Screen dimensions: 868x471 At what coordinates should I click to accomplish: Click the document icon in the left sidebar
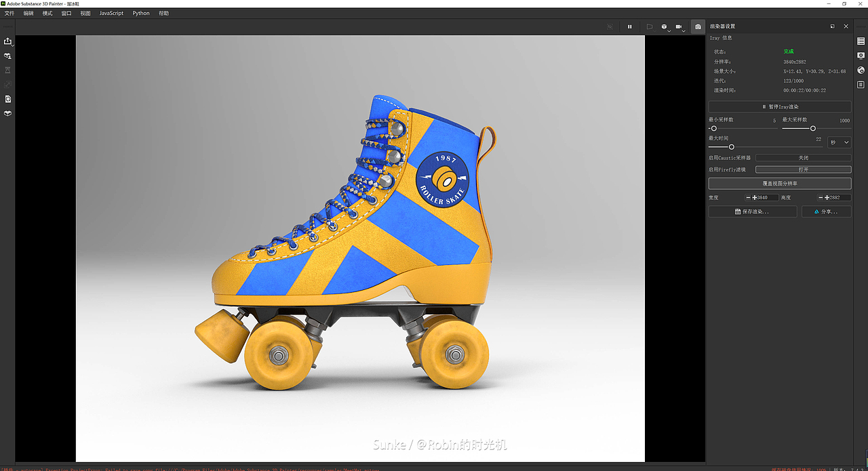click(x=8, y=99)
